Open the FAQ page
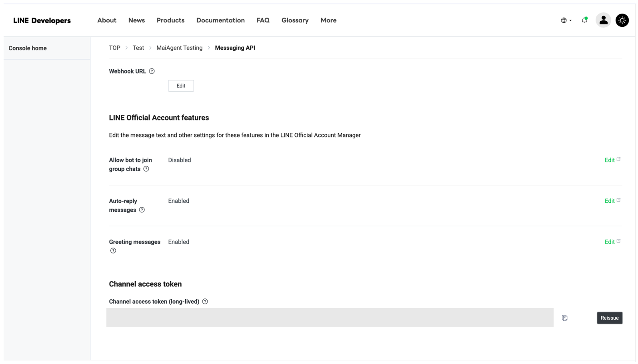This screenshot has height=364, width=638. (263, 20)
